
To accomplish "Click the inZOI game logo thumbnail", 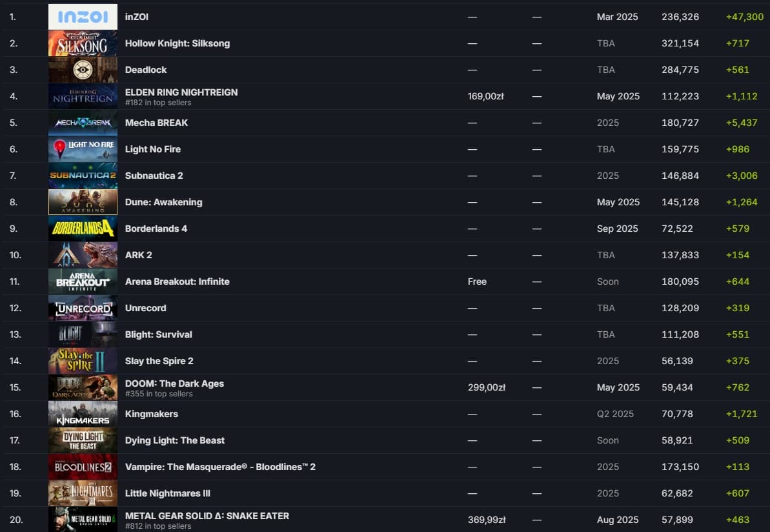I will (83, 17).
